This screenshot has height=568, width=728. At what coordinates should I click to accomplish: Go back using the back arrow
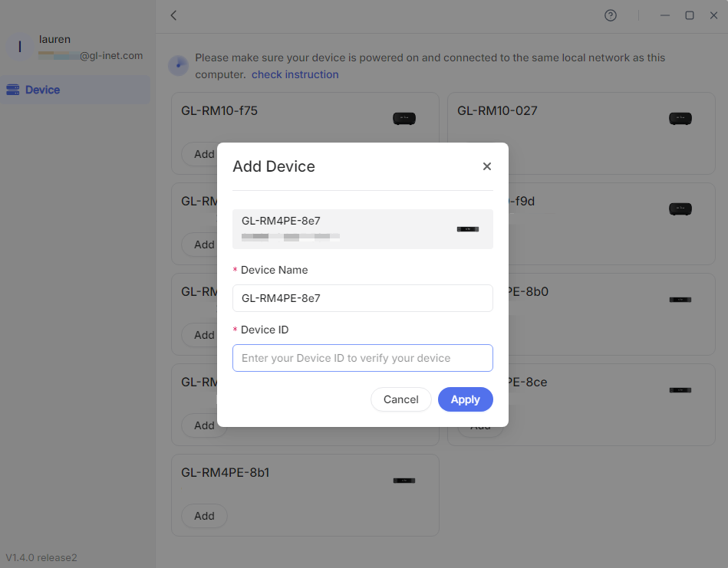(173, 15)
